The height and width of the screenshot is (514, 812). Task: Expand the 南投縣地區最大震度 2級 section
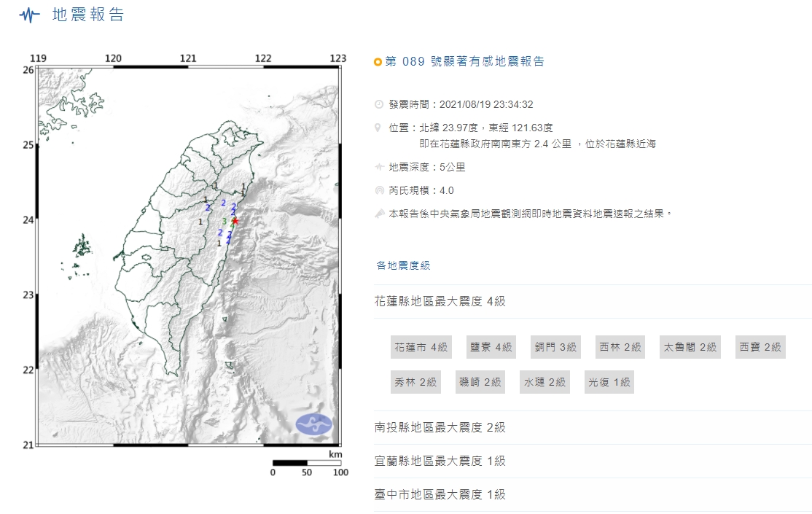[440, 427]
